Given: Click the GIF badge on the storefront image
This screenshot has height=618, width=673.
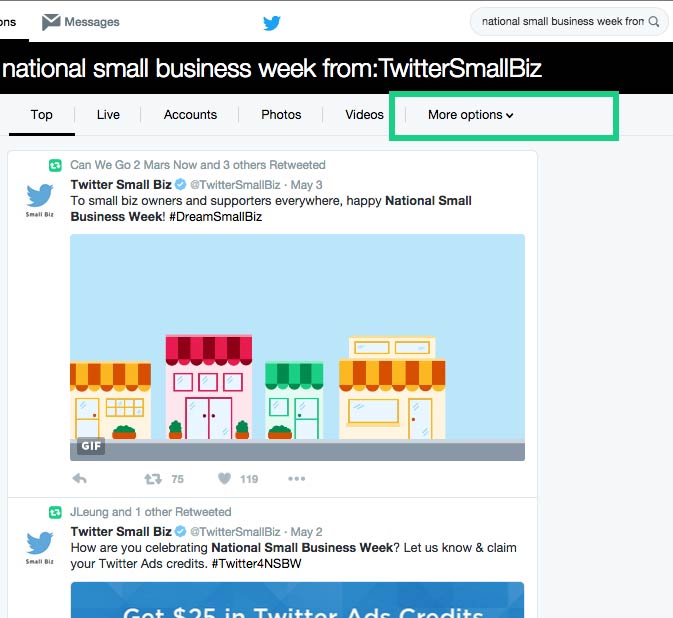Looking at the screenshot, I should click(91, 446).
